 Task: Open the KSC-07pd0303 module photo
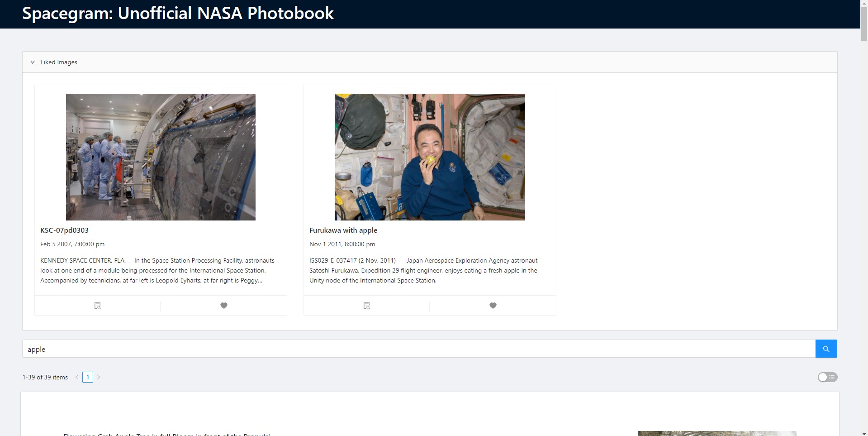click(x=161, y=157)
